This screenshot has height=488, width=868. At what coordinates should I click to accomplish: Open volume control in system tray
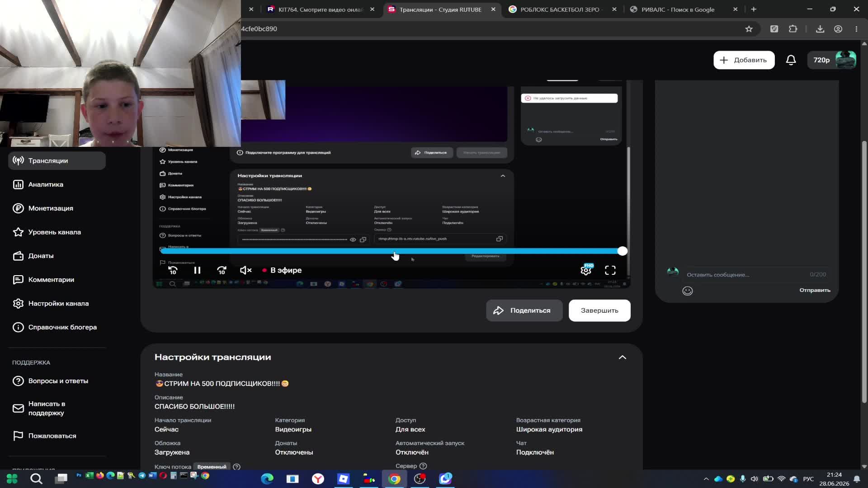(755, 479)
